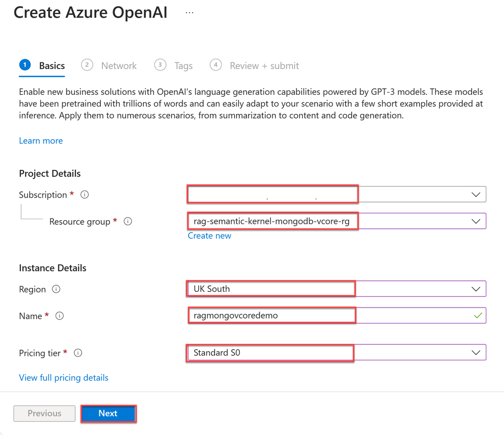Screen dimensions: 504x435
Task: Click the Next button
Action: [x=108, y=413]
